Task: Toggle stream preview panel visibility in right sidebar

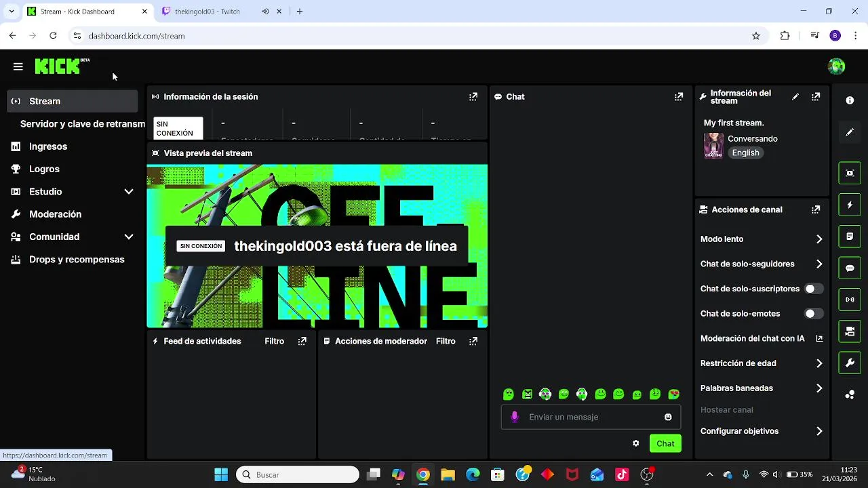Action: coord(850,173)
